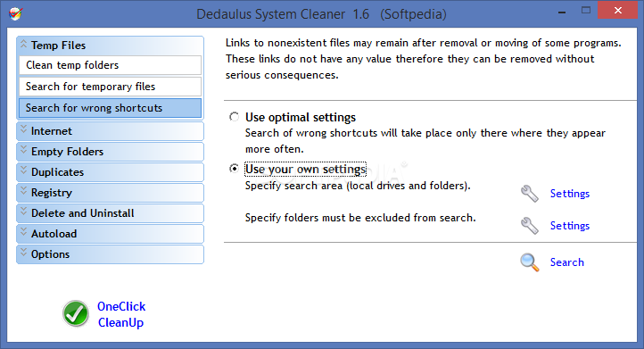Expand the Autoload section
The height and width of the screenshot is (349, 644).
tap(110, 234)
